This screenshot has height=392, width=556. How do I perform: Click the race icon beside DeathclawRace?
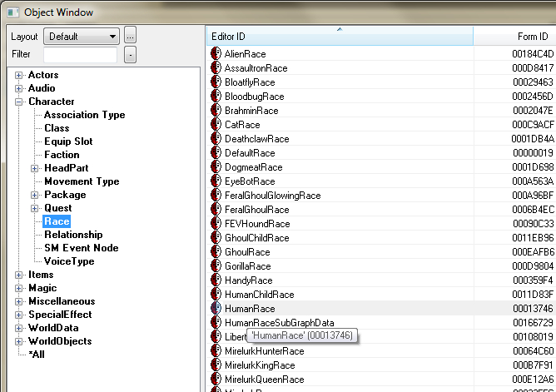pos(216,139)
